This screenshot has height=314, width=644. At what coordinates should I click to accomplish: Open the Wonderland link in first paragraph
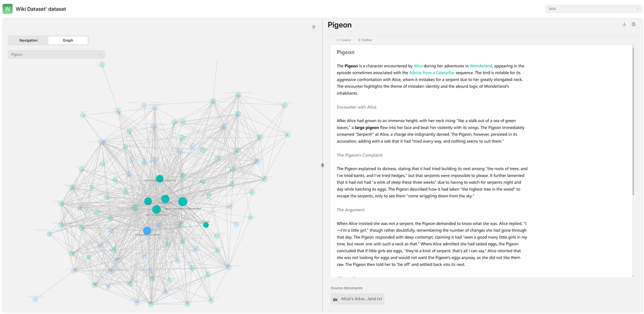[x=481, y=66]
